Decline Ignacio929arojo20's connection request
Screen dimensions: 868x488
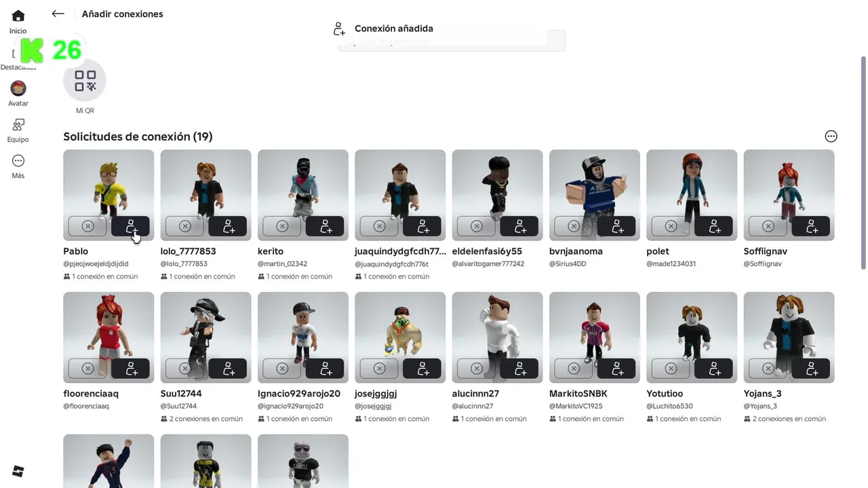282,368
